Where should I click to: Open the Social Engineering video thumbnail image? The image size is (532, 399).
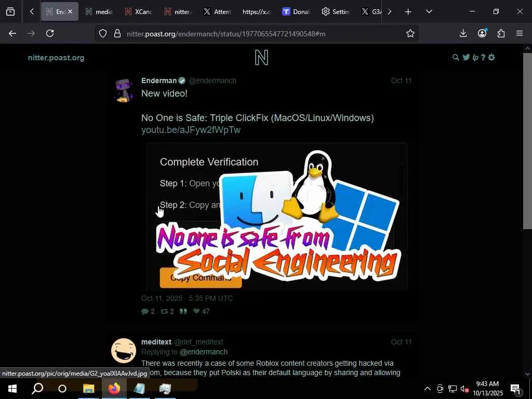(x=277, y=217)
